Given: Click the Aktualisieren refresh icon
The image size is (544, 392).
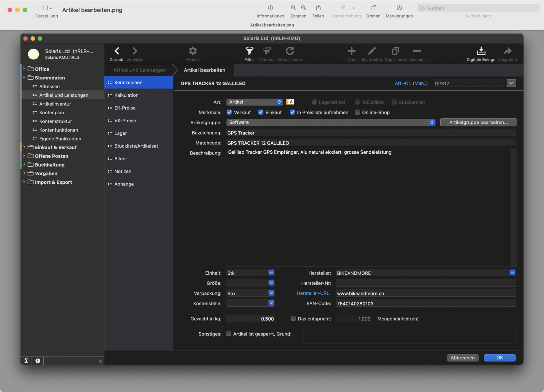Looking at the screenshot, I should tap(289, 51).
